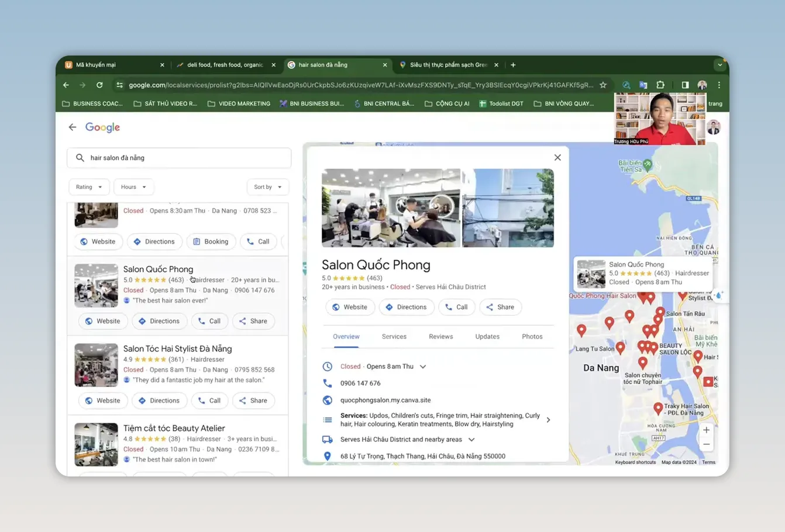Click Directions for Salon Quốc Phong list item
The height and width of the screenshot is (532, 785).
(x=159, y=321)
